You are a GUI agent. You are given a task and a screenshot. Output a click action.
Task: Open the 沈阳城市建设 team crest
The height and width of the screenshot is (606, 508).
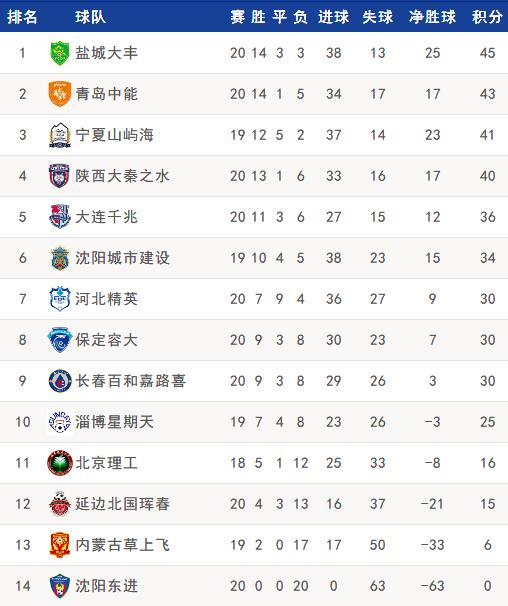(60, 258)
